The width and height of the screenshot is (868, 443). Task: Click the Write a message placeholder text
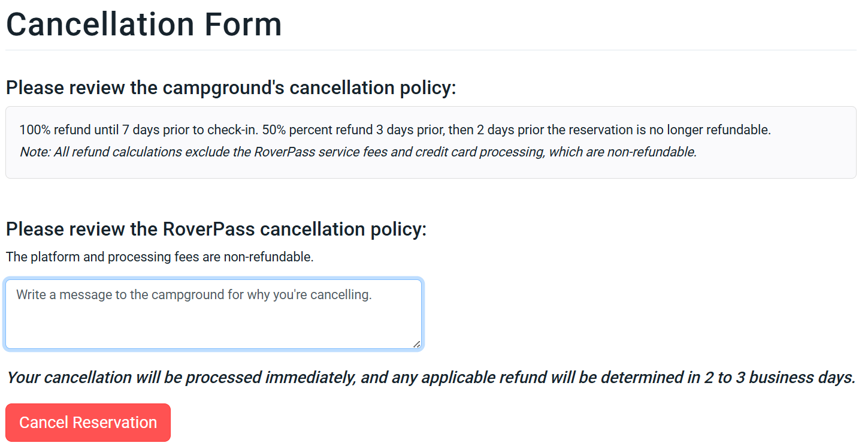[x=194, y=295]
